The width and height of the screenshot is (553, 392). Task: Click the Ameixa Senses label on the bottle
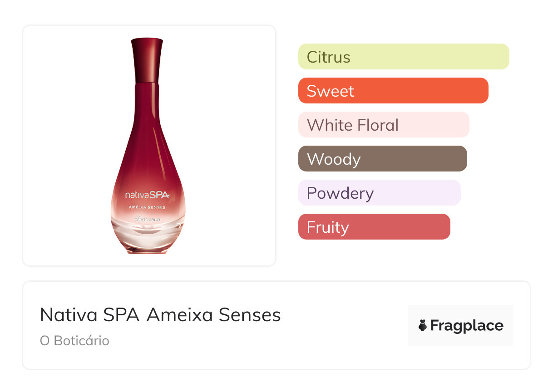pos(147,207)
